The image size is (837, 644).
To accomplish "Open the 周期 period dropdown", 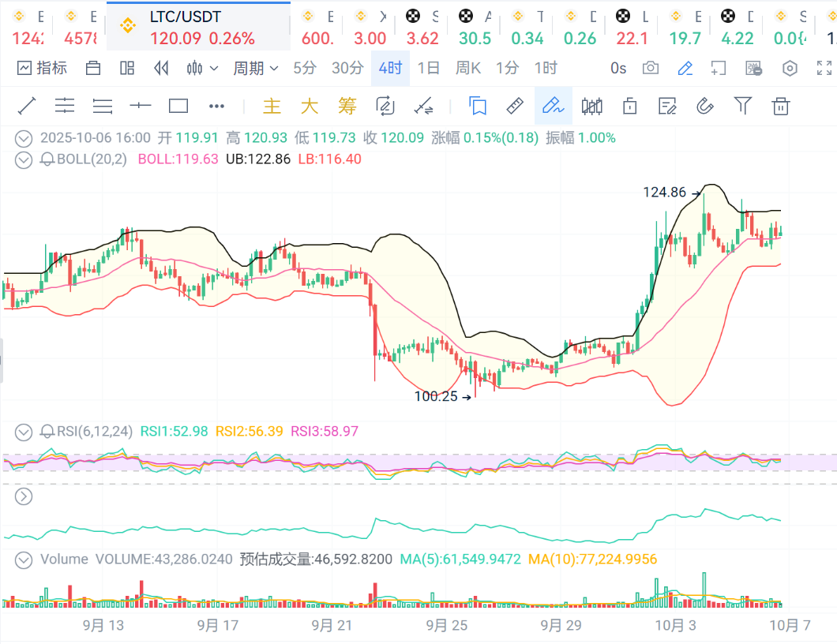I will point(255,69).
